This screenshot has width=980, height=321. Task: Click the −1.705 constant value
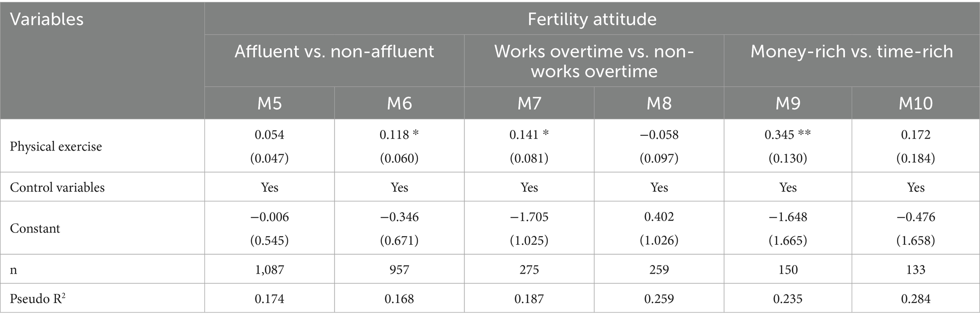[529, 217]
